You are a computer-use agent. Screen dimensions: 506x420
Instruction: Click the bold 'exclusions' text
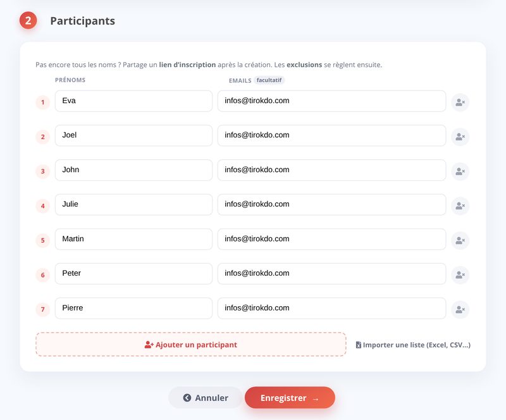coord(304,65)
